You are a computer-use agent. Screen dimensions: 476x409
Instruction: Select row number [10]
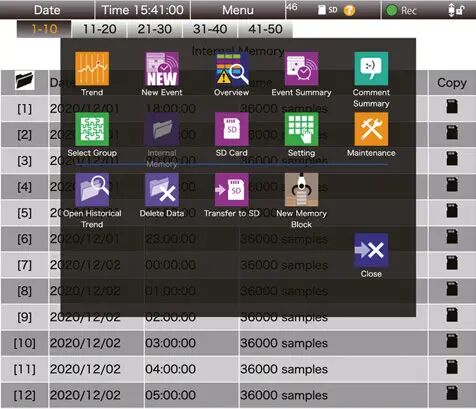[x=25, y=343]
